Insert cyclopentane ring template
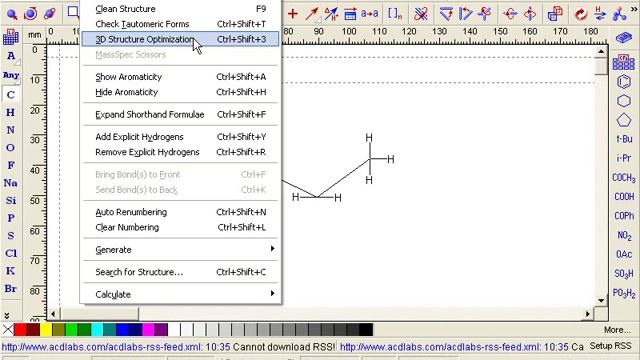 [x=624, y=120]
